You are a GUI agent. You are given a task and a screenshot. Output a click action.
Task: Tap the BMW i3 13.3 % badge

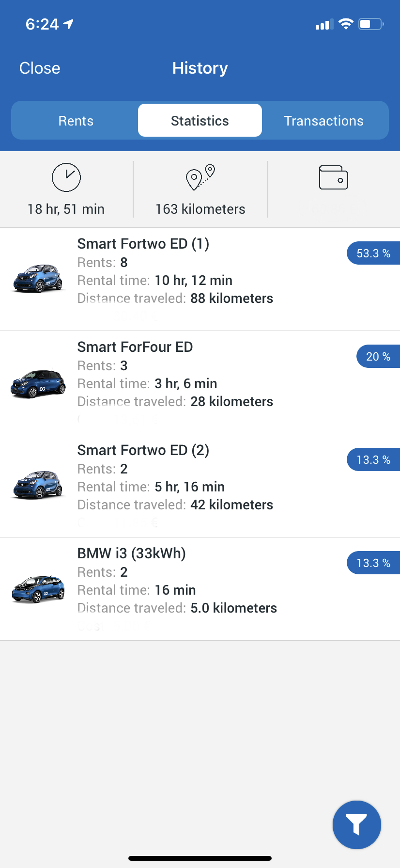pos(373,563)
